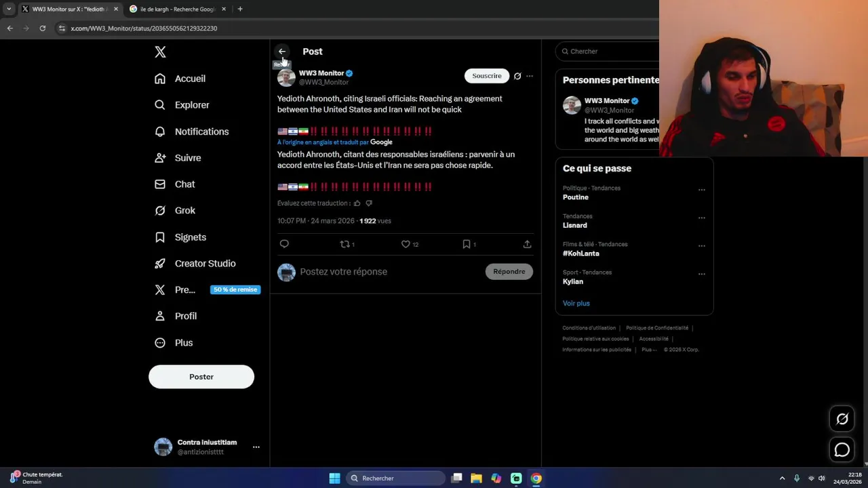This screenshot has width=868, height=488.
Task: Show hidden system tray icons
Action: 782,479
